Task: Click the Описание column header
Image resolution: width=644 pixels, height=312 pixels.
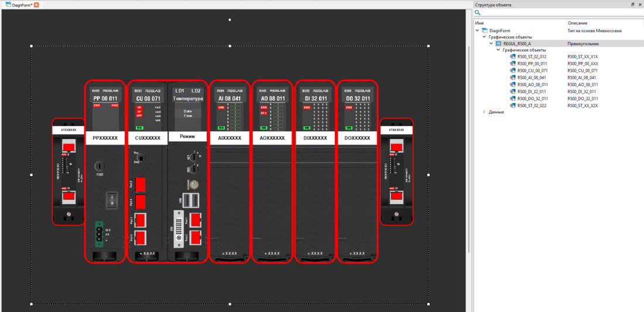Action: tap(577, 23)
